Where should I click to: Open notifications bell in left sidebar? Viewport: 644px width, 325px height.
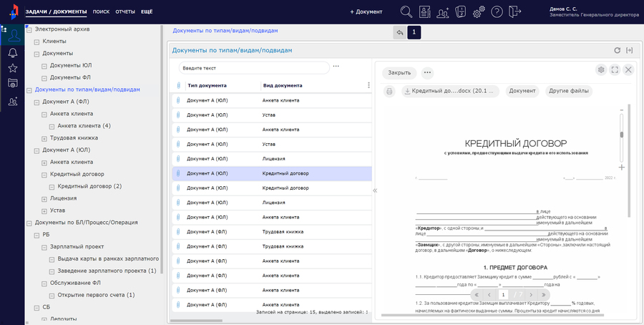(12, 52)
